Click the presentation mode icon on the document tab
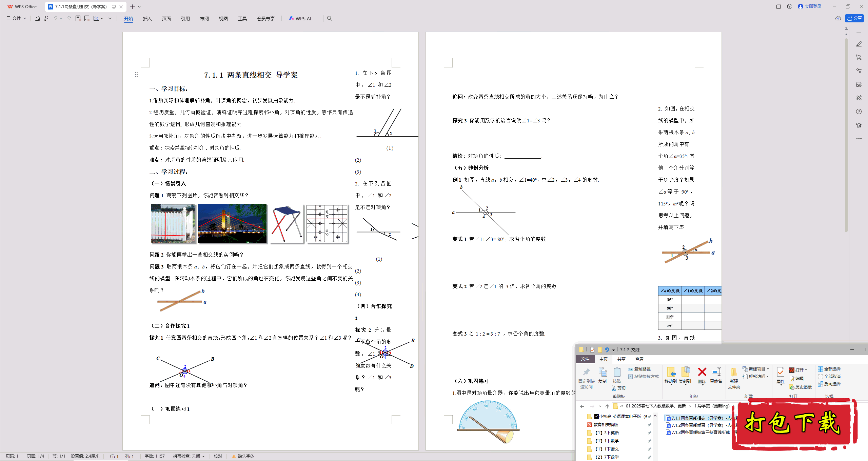The width and height of the screenshot is (868, 461). coord(114,6)
